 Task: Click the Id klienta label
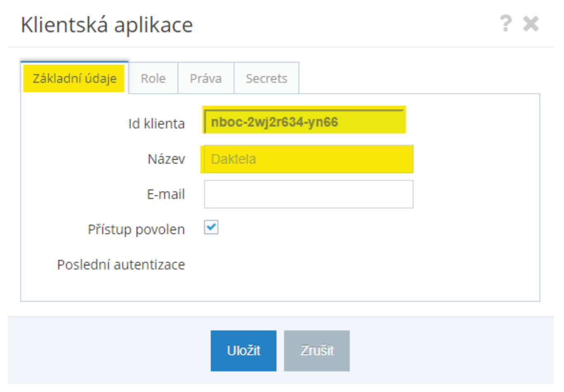click(156, 124)
